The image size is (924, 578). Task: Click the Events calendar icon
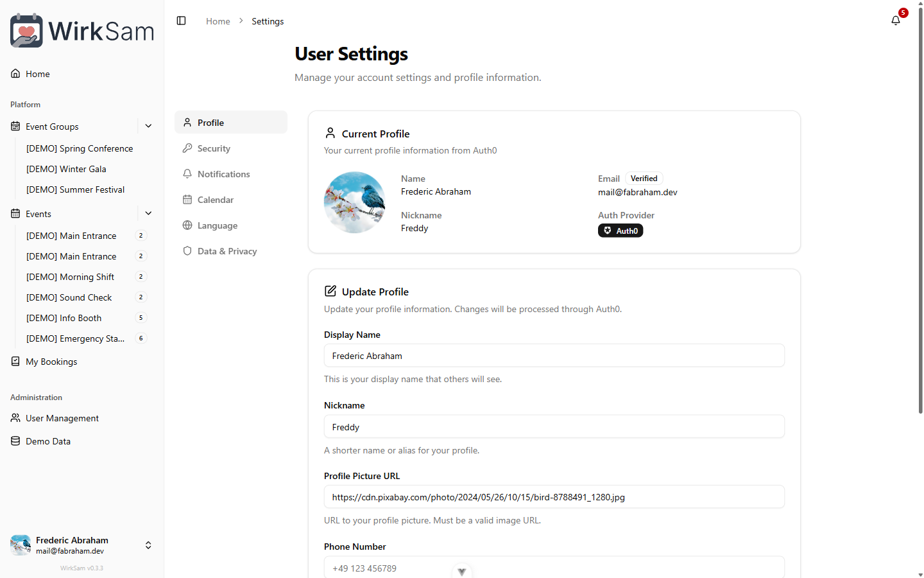[x=15, y=214]
